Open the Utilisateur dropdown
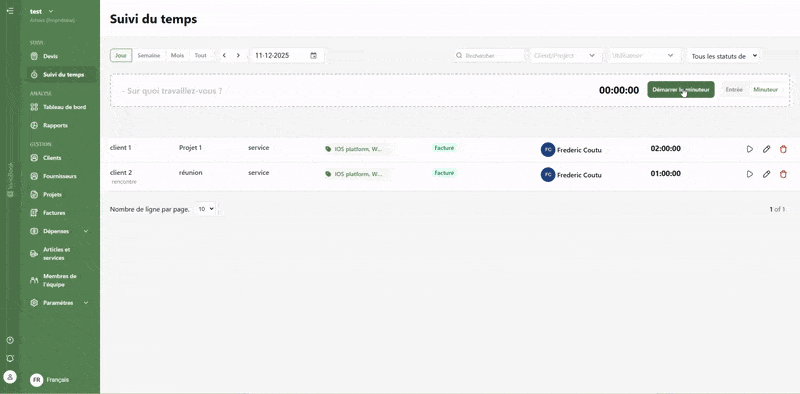Screen dimensions: 800x394 644,56
